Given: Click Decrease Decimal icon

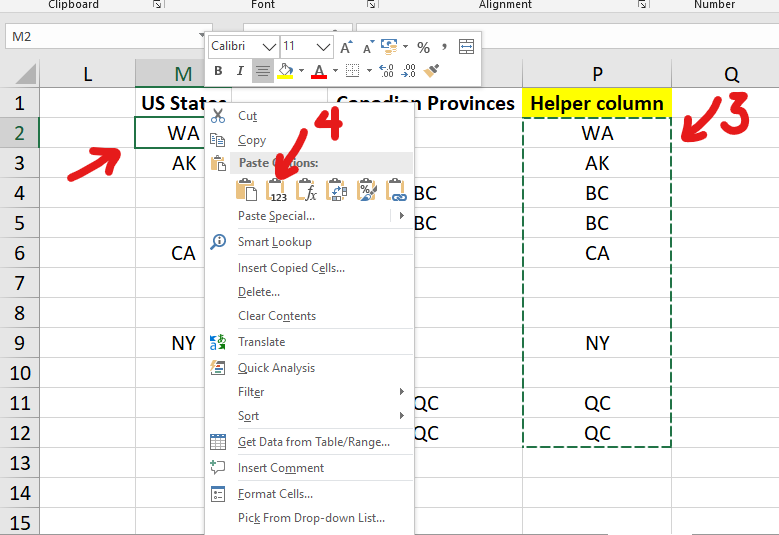Looking at the screenshot, I should (x=408, y=71).
